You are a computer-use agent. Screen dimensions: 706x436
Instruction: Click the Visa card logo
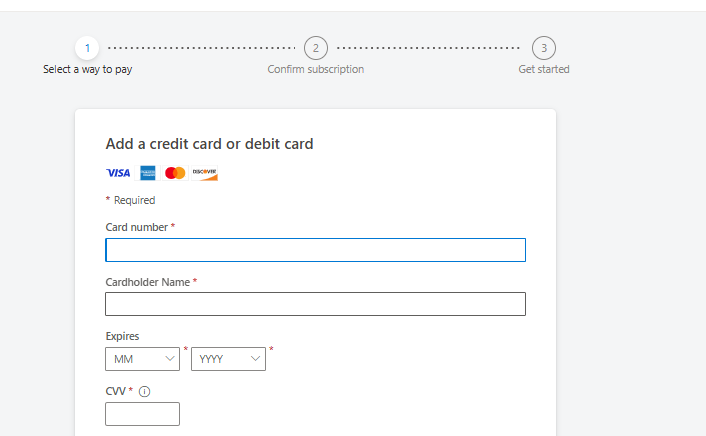(118, 173)
